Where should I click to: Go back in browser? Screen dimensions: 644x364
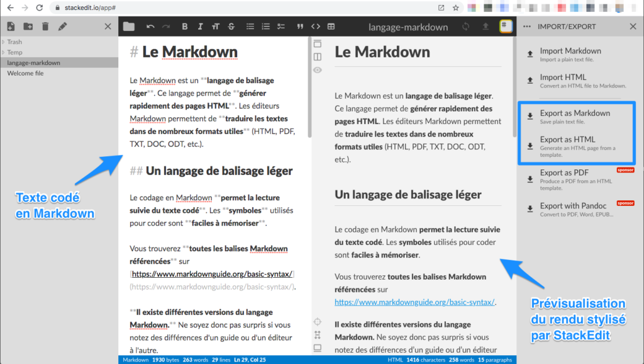[10, 8]
